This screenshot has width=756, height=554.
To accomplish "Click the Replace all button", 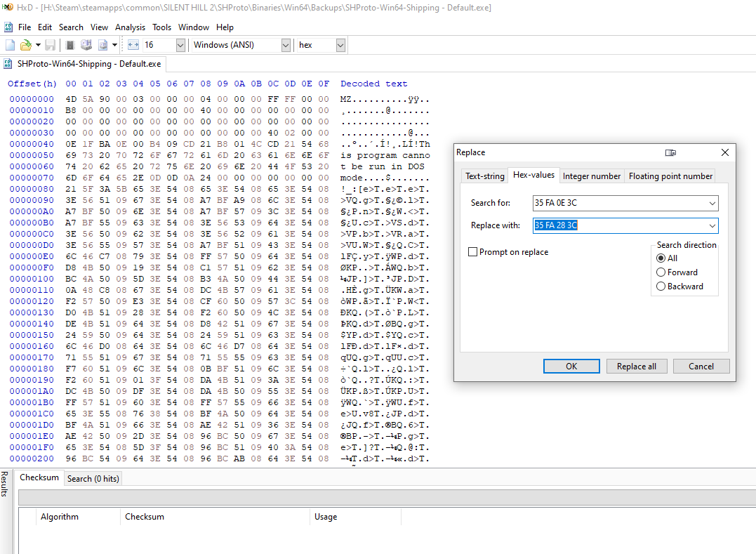I will [x=637, y=366].
